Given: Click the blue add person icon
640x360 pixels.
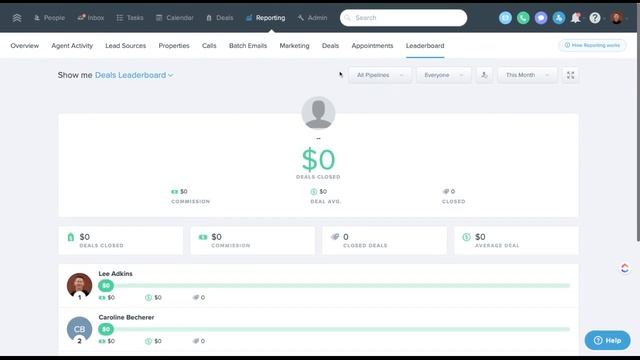Looking at the screenshot, I should [x=559, y=18].
